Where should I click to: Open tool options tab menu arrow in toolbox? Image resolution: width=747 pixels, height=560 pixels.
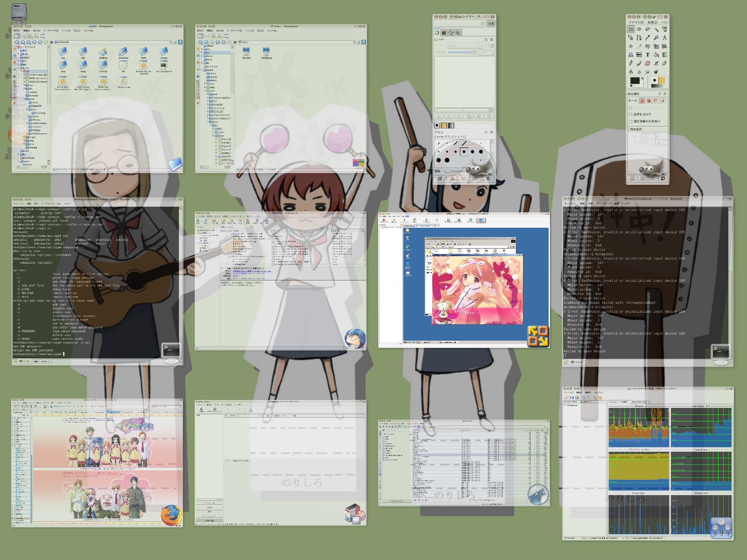tap(660, 94)
